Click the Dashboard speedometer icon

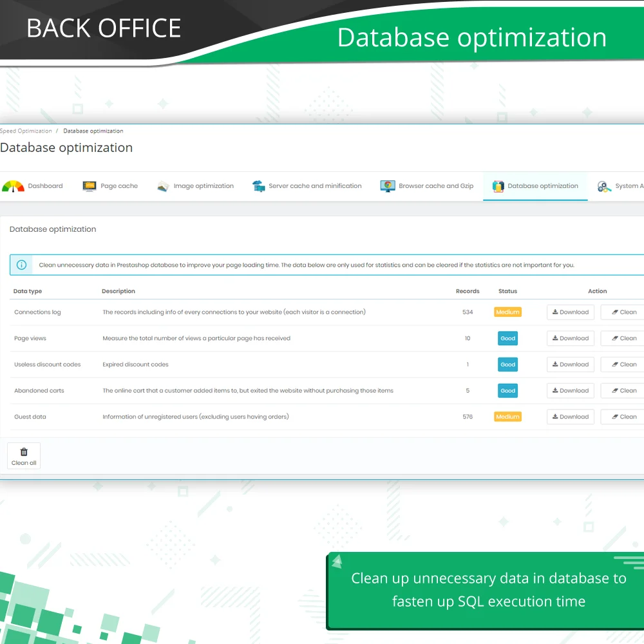[13, 186]
